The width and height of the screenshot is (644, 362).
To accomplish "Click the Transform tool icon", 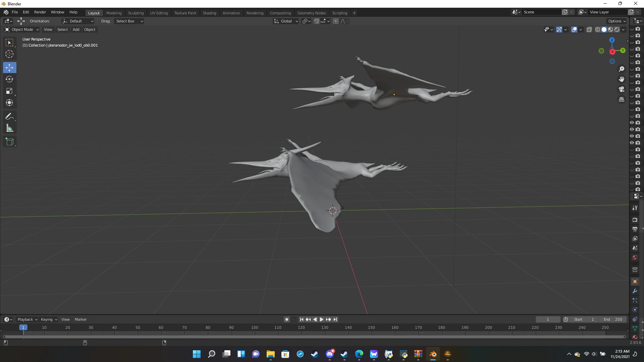I will click(9, 103).
